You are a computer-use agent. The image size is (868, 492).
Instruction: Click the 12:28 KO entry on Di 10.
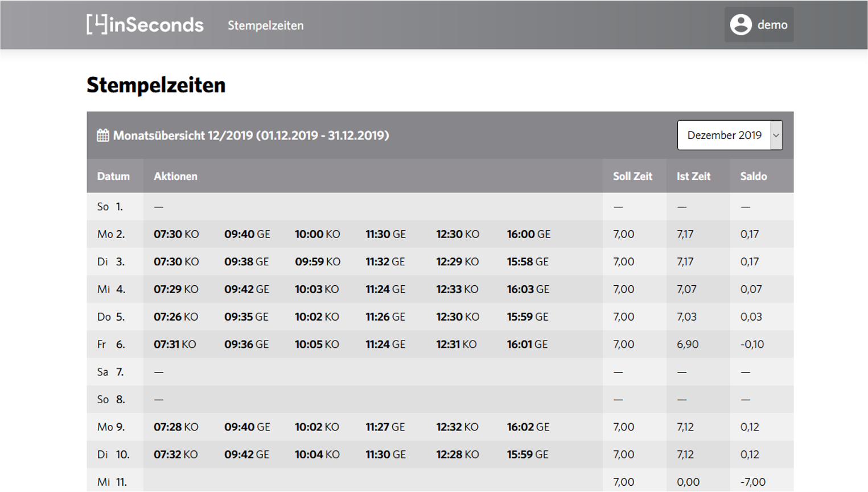click(458, 454)
